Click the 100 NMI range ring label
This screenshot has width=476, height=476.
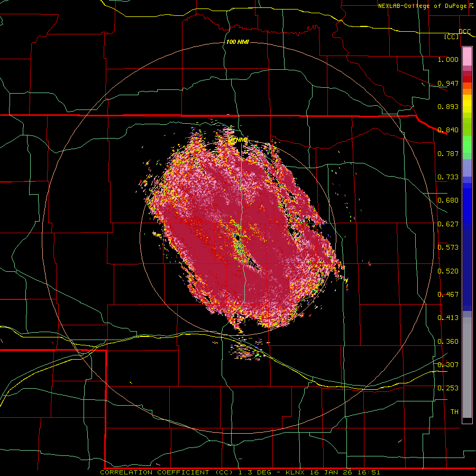[x=237, y=42]
